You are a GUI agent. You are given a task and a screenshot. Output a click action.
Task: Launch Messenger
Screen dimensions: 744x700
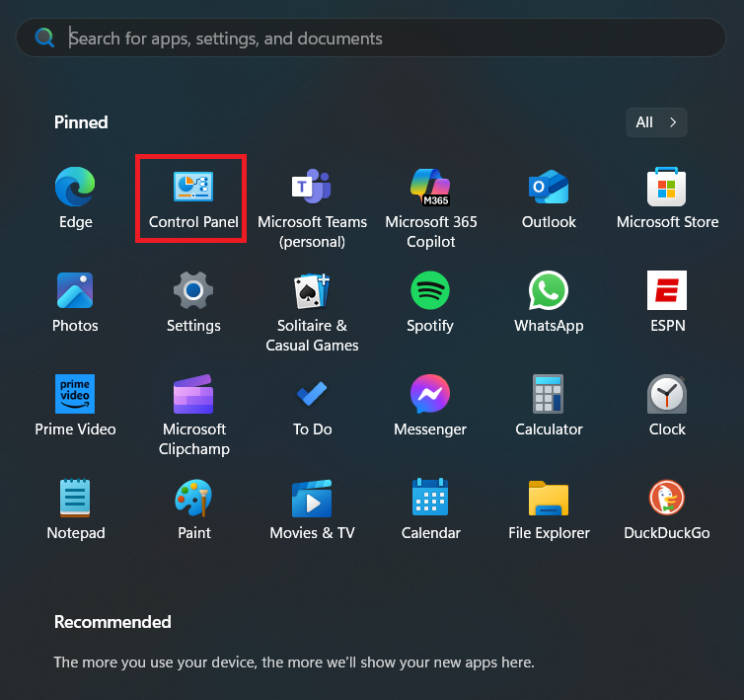[430, 405]
